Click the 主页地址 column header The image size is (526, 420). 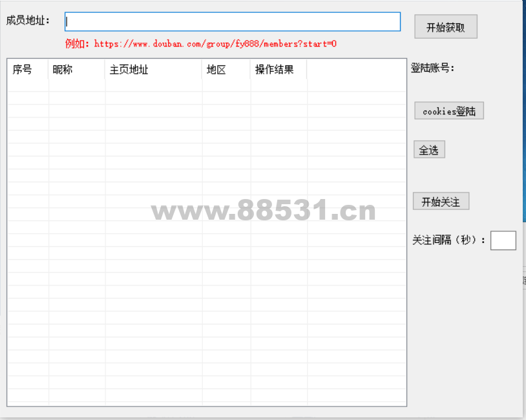point(154,69)
